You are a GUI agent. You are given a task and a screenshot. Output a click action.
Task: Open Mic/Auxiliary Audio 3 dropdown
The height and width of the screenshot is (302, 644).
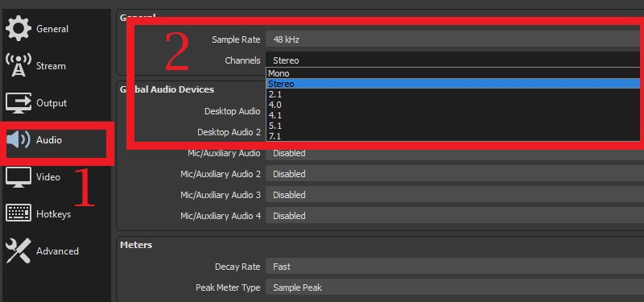pos(455,195)
